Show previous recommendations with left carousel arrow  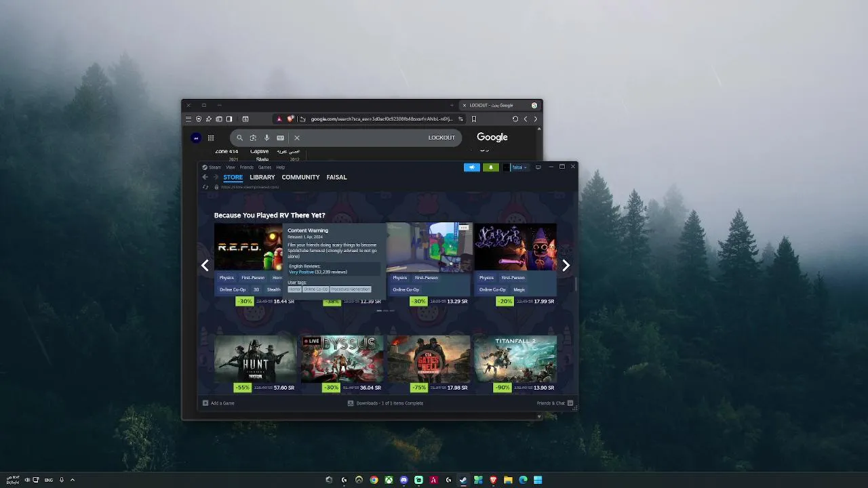(x=205, y=266)
